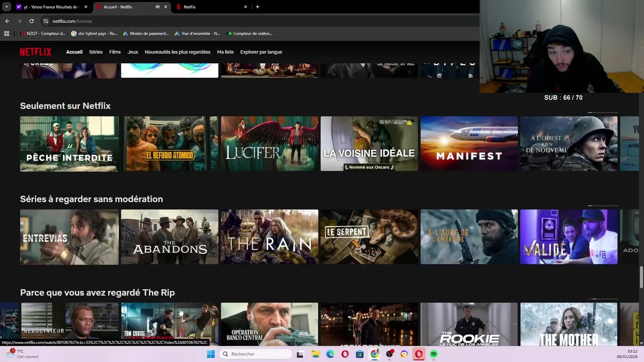
Task: Close the Yahoo France tab
Action: point(86,7)
